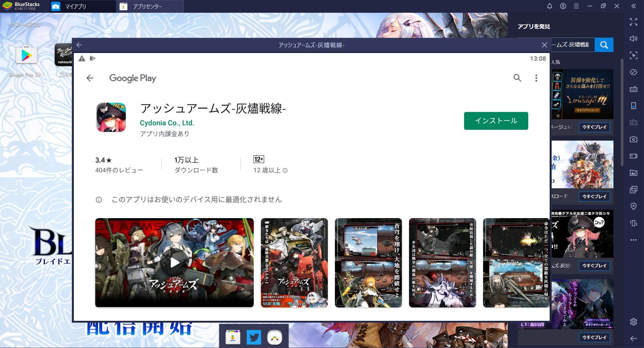This screenshot has height=348, width=644.
Task: Open Cydonia Co., Ltd. developer page
Action: tap(167, 123)
